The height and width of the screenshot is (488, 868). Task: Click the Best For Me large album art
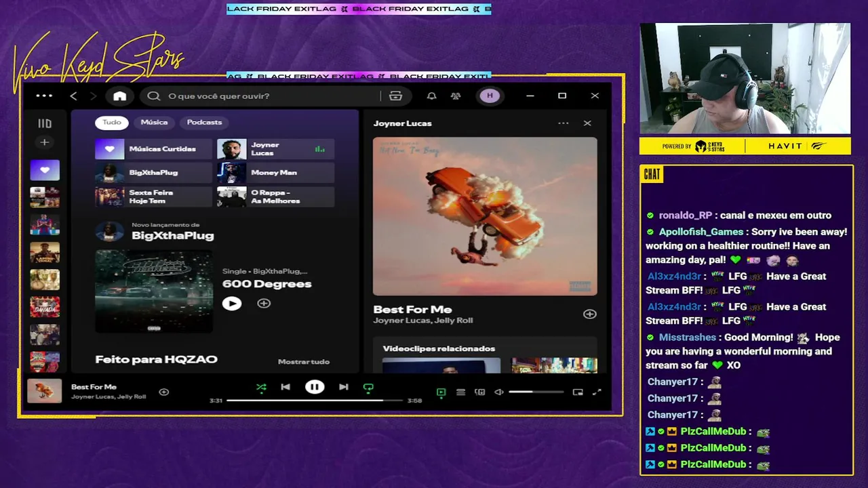(x=485, y=216)
